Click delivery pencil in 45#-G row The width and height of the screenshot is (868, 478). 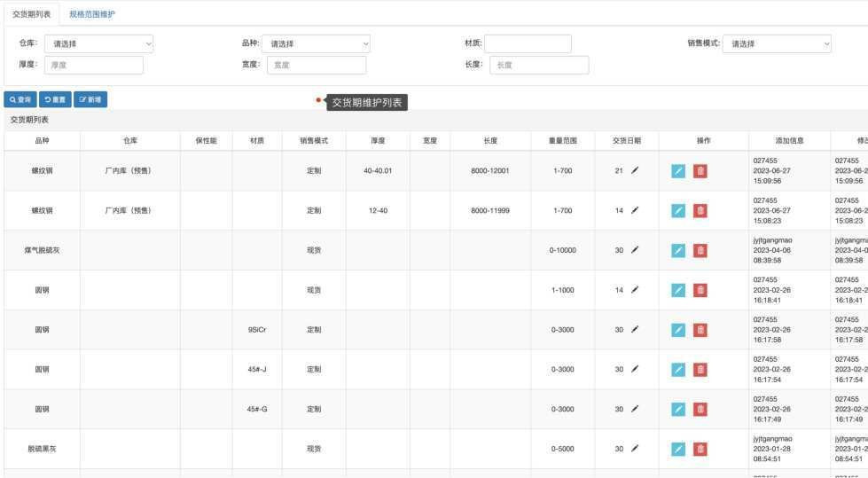[635, 409]
